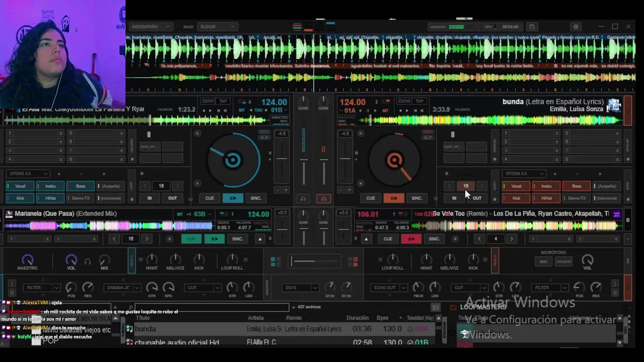This screenshot has height=362, width=644.
Task: Spin the right deck jog wheel
Action: click(394, 160)
